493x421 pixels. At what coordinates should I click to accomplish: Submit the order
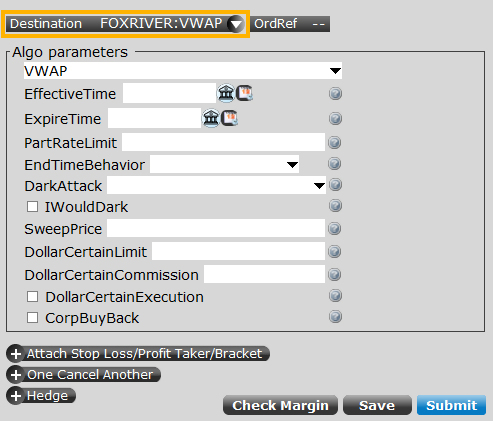point(452,405)
